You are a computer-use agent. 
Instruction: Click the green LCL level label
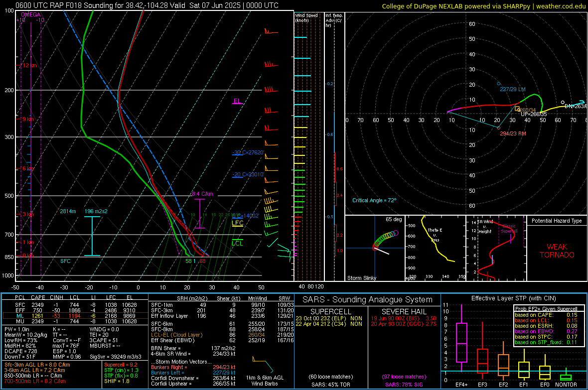click(237, 244)
